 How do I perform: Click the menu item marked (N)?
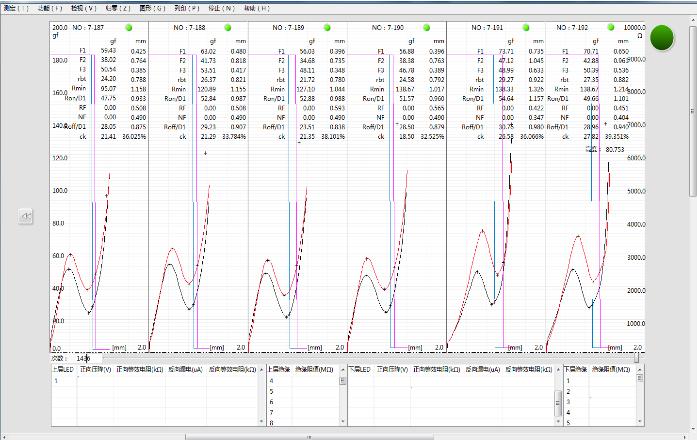pos(221,7)
